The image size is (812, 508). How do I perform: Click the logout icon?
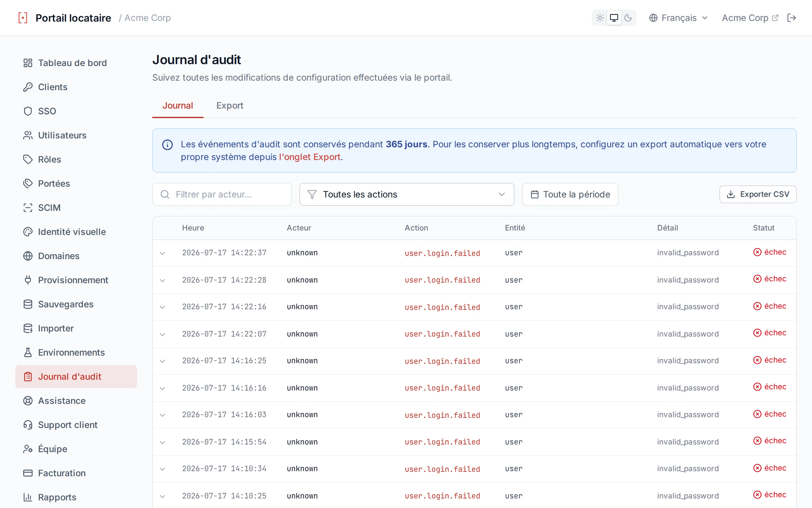pyautogui.click(x=791, y=18)
